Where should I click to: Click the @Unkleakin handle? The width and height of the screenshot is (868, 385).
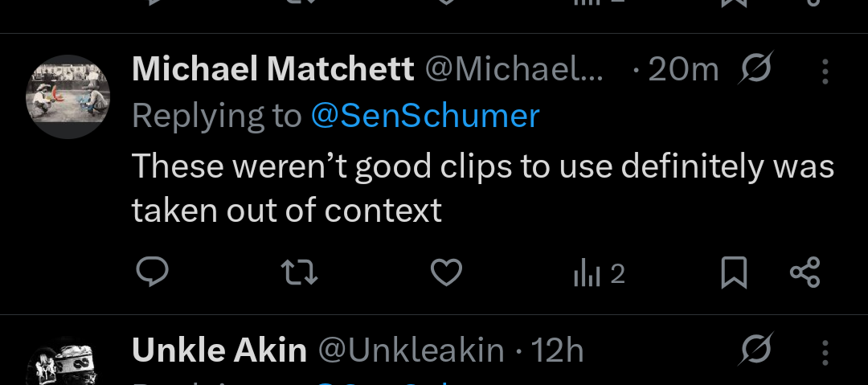(x=411, y=350)
